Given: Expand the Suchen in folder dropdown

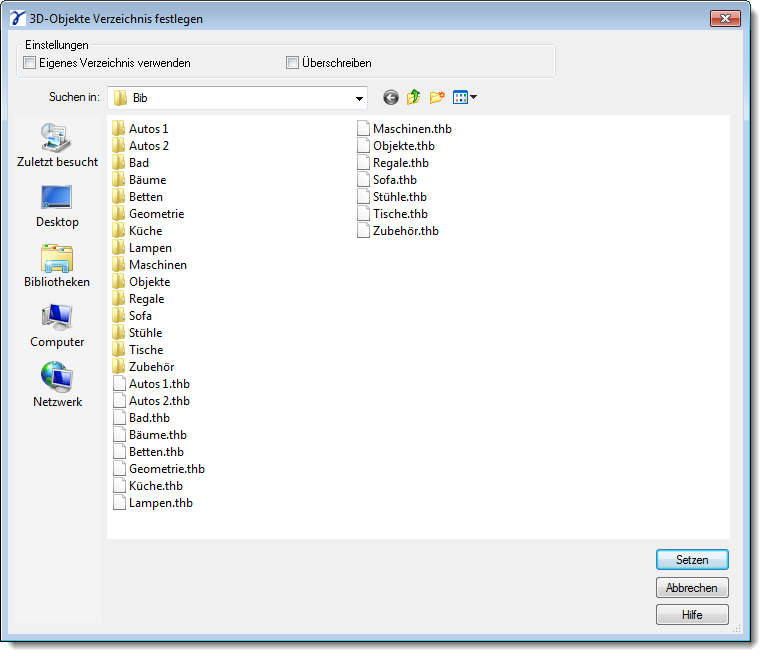Looking at the screenshot, I should click(359, 98).
